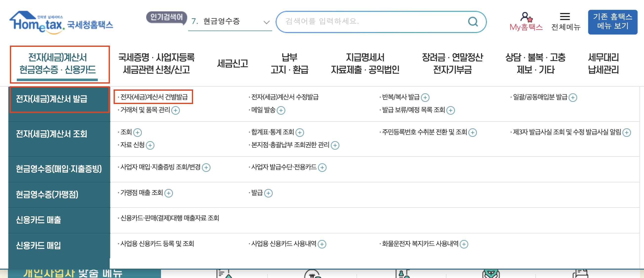Open 납부 고지·환급 menu
The height and width of the screenshot is (278, 644).
289,63
